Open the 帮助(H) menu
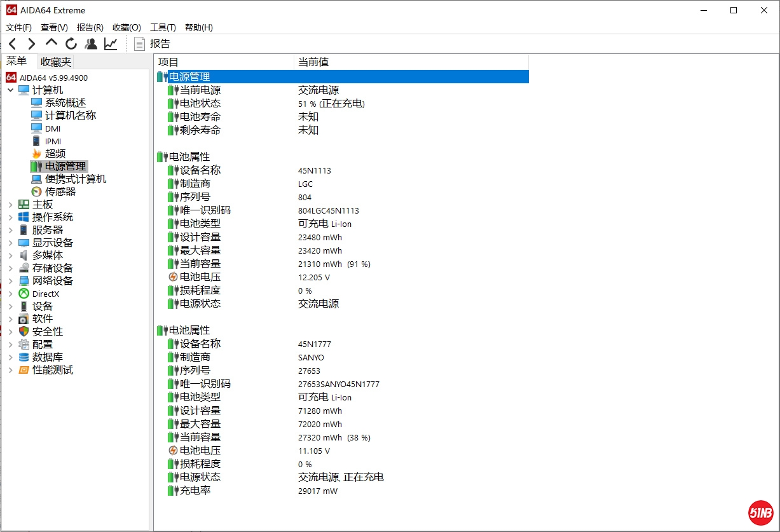This screenshot has width=780, height=532. click(x=198, y=27)
